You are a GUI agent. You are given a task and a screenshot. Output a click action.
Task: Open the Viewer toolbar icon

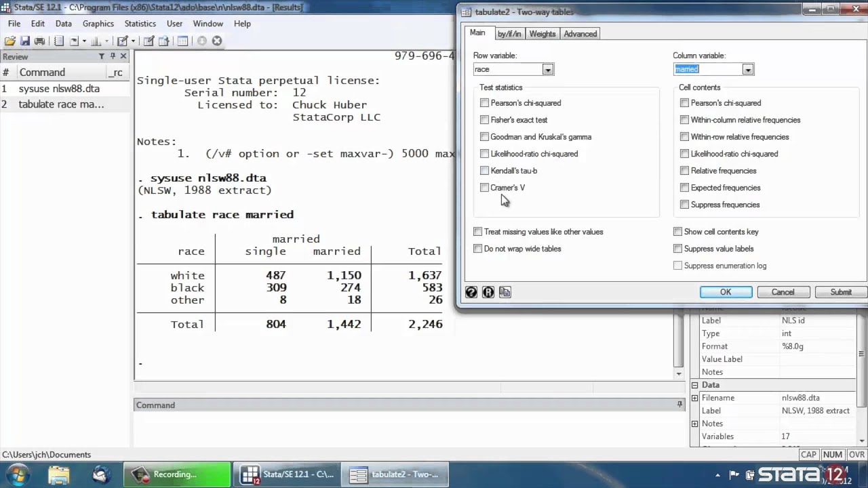pyautogui.click(x=74, y=41)
